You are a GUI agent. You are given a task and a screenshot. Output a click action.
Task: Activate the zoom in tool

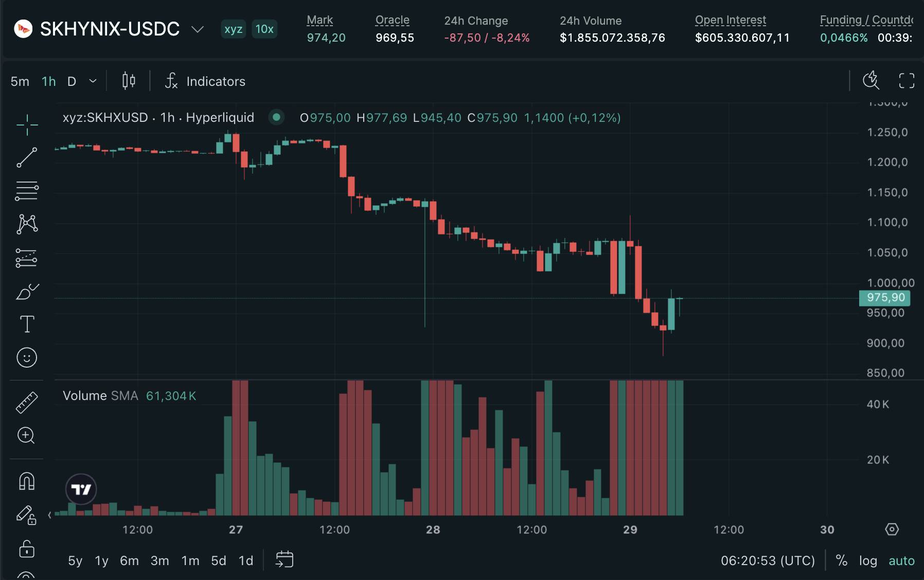pyautogui.click(x=26, y=436)
